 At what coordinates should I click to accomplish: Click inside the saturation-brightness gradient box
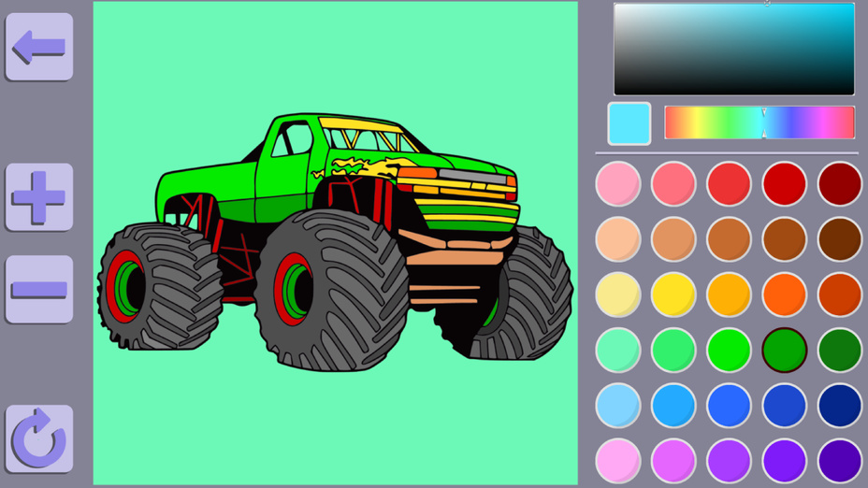click(733, 50)
